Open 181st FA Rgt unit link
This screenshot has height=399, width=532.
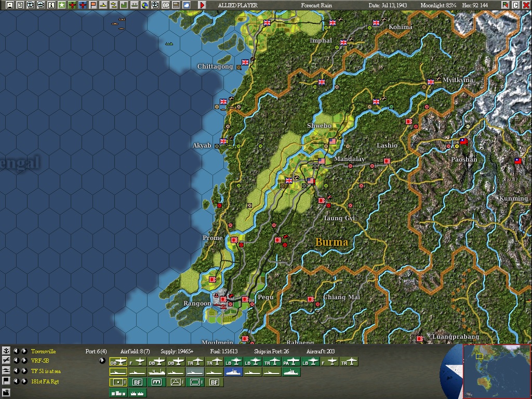tap(45, 381)
